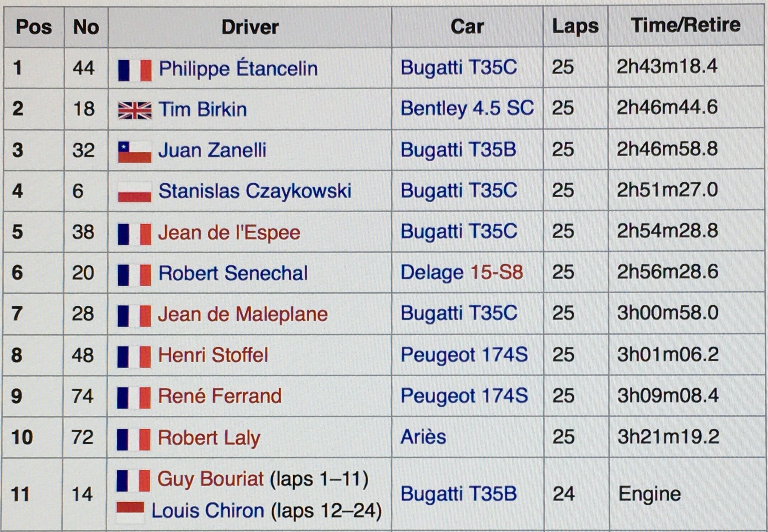Click the Driver column header
The width and height of the screenshot is (768, 532).
(x=250, y=27)
